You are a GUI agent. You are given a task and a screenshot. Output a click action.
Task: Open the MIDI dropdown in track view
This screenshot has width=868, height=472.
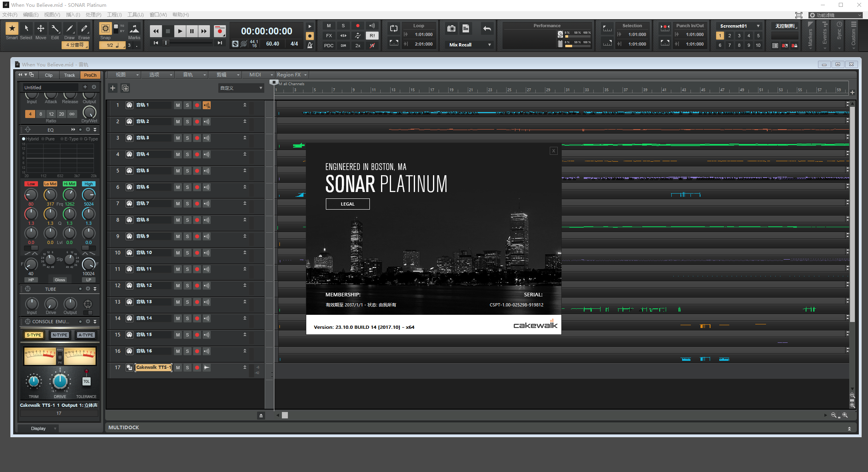point(258,75)
